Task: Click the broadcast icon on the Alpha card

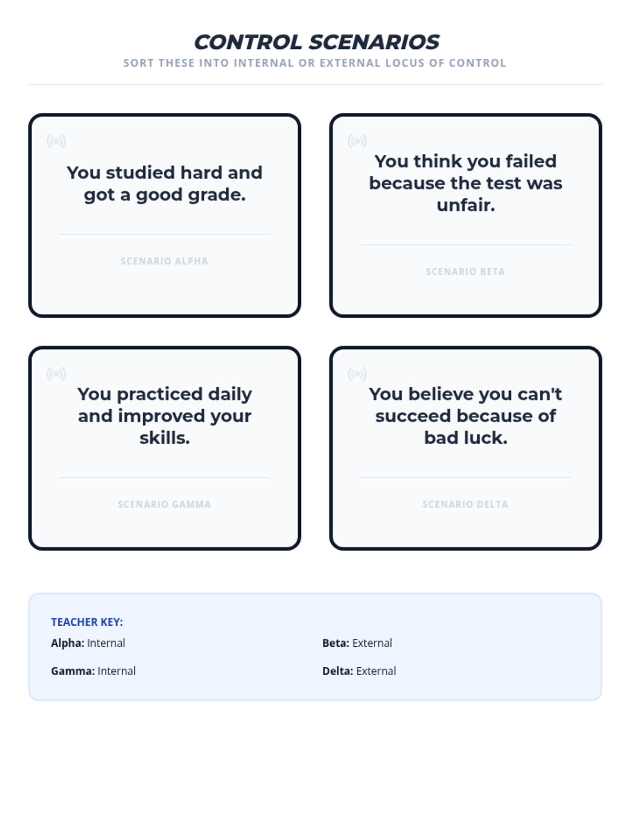Action: coord(56,141)
